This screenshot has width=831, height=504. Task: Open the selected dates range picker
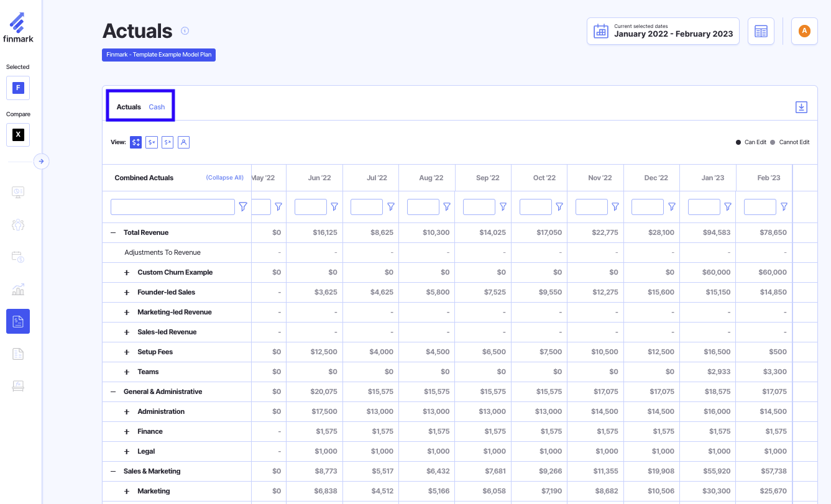663,31
